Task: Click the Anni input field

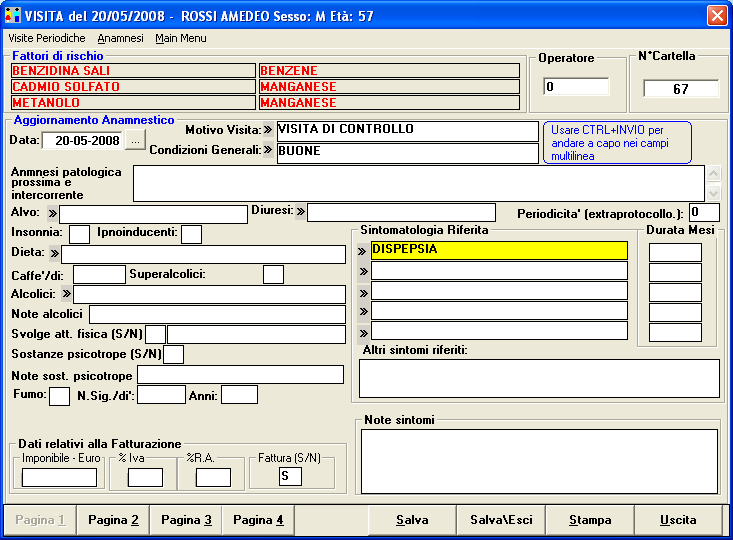Action: [239, 395]
